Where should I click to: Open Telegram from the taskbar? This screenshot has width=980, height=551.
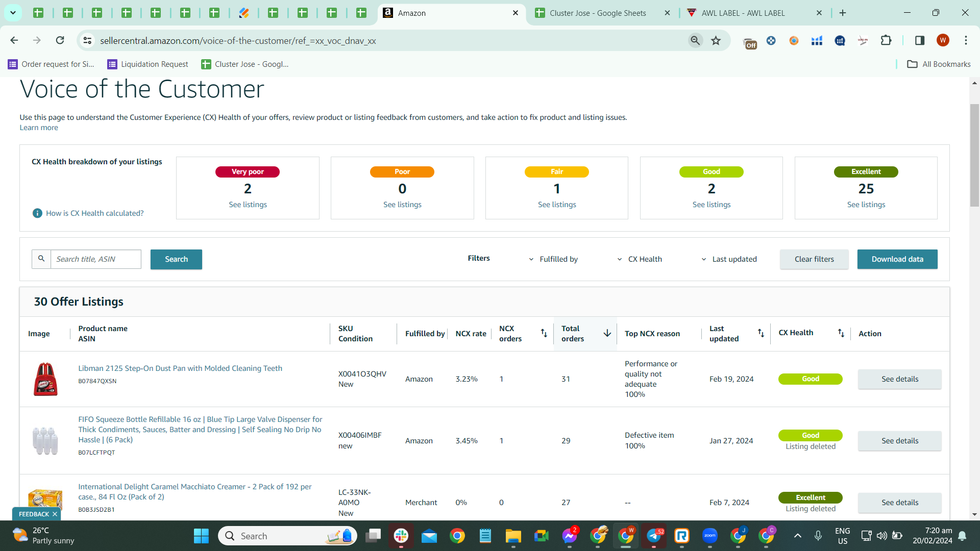[654, 536]
